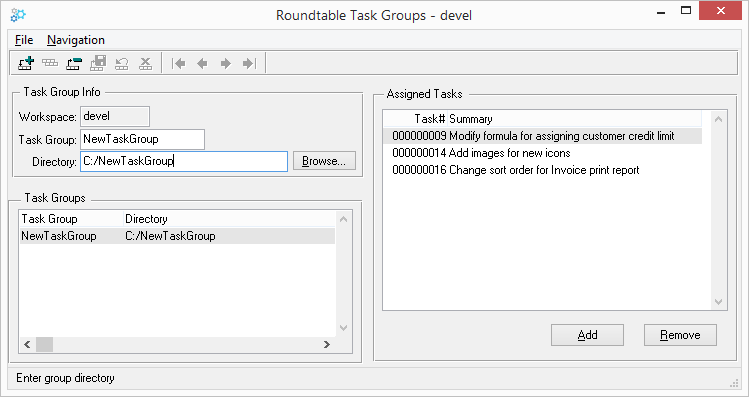
Task: Click into the Task Group name field
Action: click(x=142, y=139)
